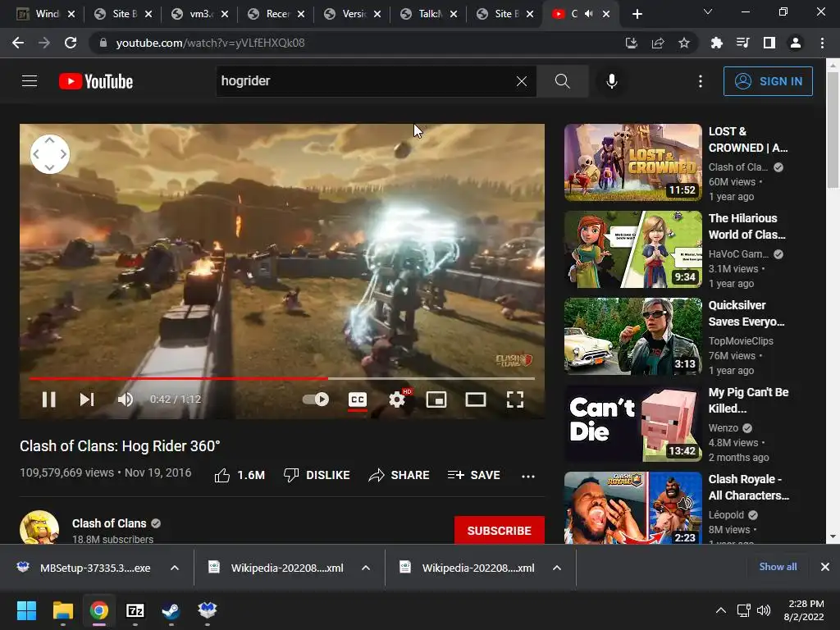Screen dimensions: 840x630
Task: Click the Clash of Clans channel avatar
Action: pos(39,527)
